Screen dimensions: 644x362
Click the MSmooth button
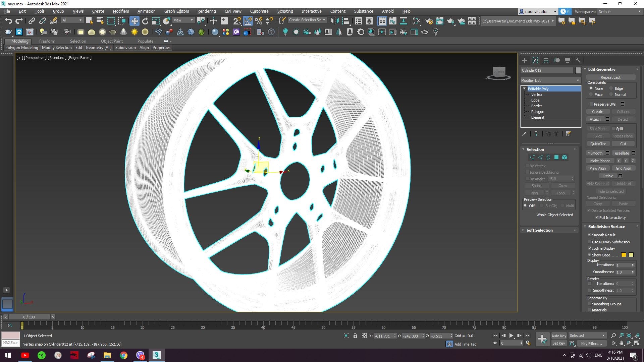pos(595,153)
